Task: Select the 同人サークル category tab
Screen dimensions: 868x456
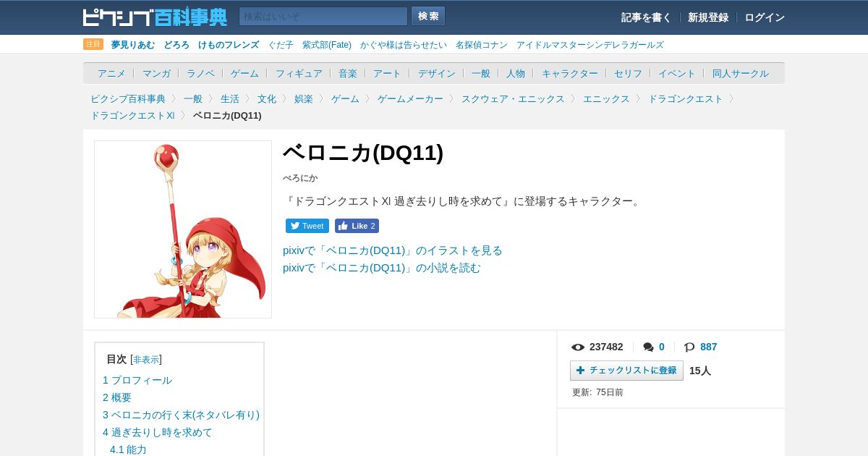Action: [x=741, y=73]
